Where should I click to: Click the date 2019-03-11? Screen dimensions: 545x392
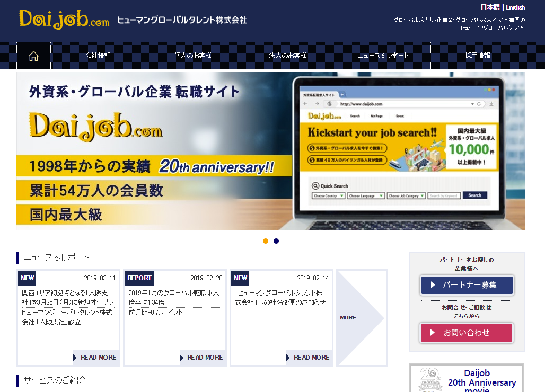click(100, 278)
